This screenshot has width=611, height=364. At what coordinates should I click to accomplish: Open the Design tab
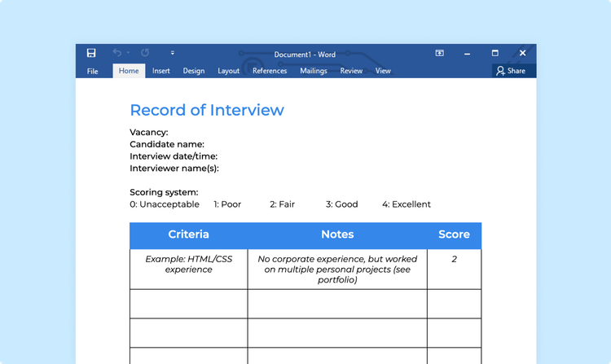click(x=194, y=71)
